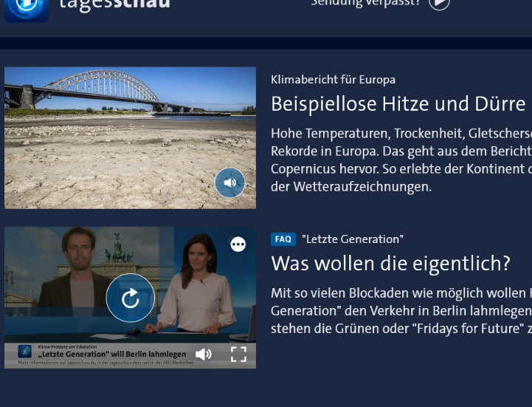
Task: Click 'Klimabericht für Europa' topline
Action: click(x=334, y=80)
